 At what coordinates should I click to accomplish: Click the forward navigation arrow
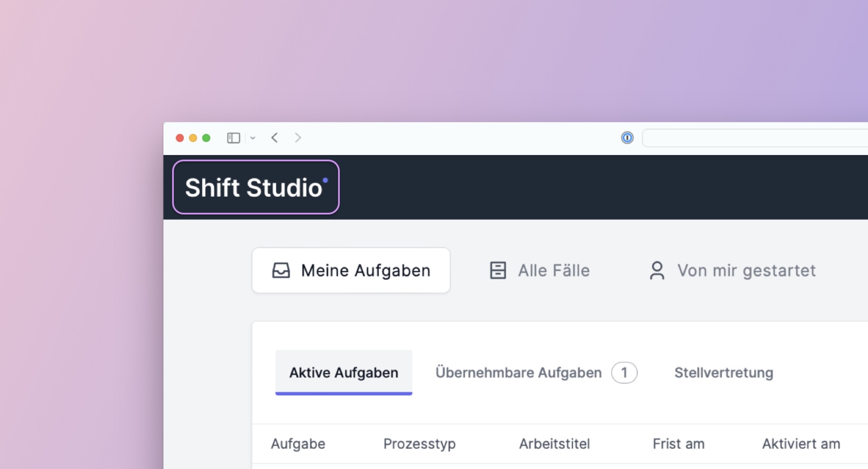(298, 138)
